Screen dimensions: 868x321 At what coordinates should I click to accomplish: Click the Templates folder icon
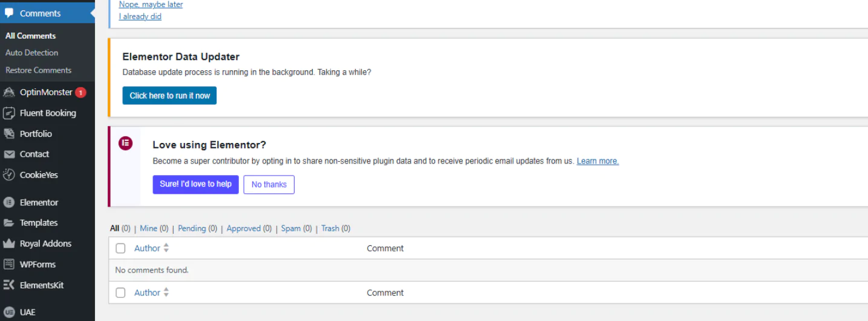9,223
